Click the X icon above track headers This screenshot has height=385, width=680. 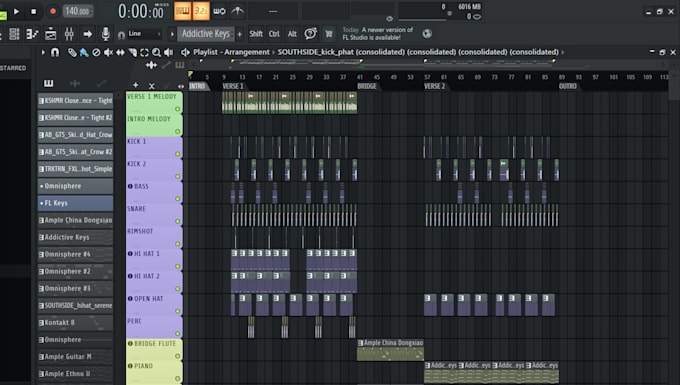click(x=151, y=86)
